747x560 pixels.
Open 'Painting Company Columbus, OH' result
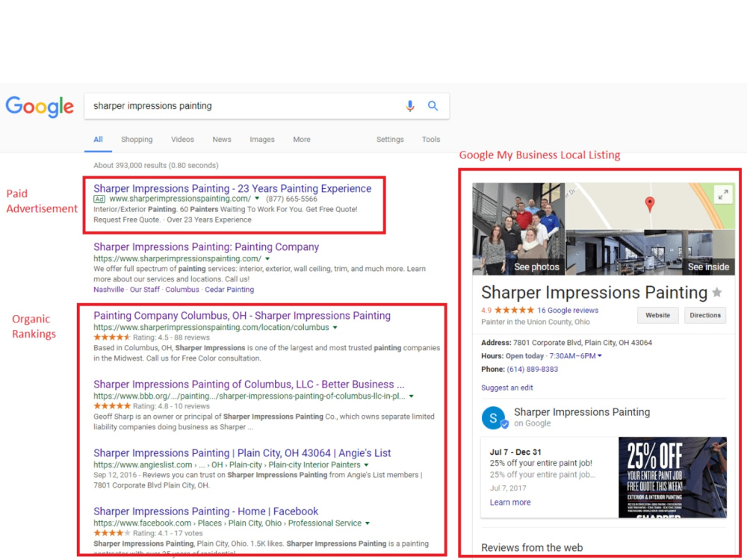click(242, 316)
